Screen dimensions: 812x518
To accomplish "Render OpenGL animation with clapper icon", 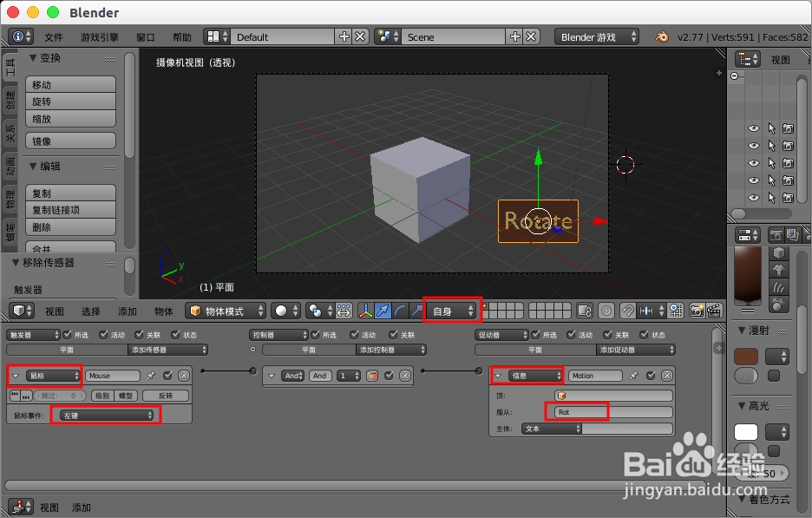I will 714,311.
